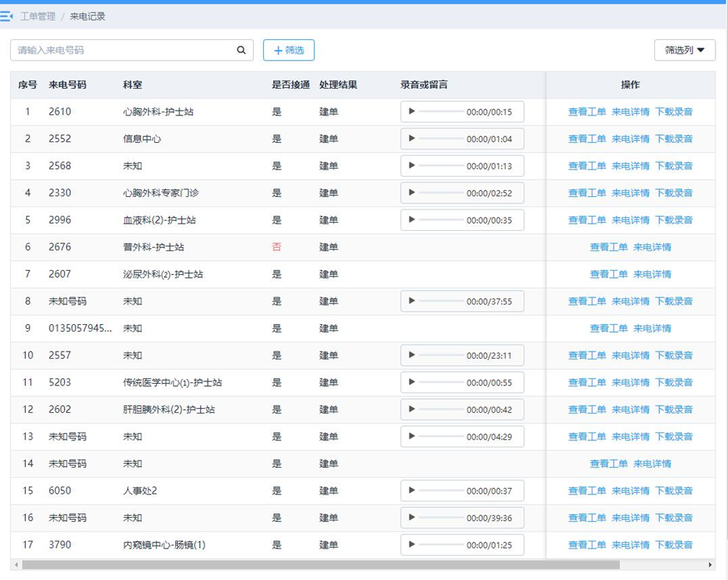Open 来电详情 for call 5203

tap(631, 382)
